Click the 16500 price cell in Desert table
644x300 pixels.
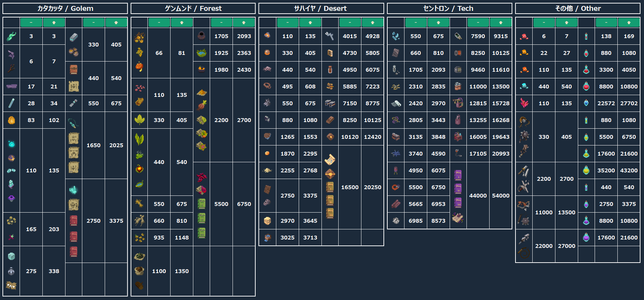pyautogui.click(x=350, y=187)
